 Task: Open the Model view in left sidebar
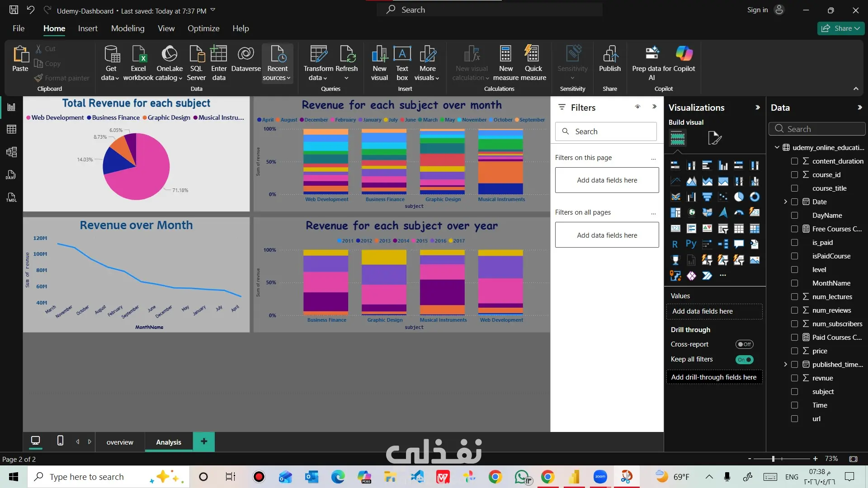click(11, 152)
